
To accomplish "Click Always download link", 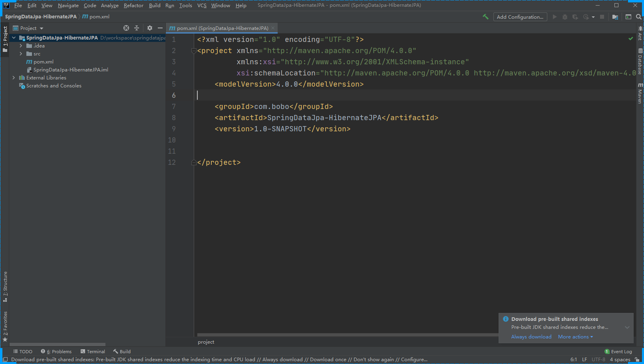I will pyautogui.click(x=531, y=337).
